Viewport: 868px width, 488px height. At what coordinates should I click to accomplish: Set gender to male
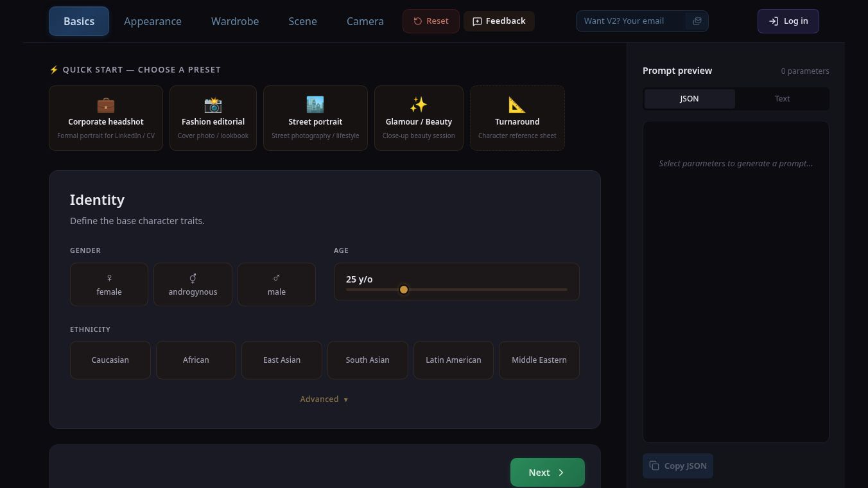pyautogui.click(x=277, y=284)
